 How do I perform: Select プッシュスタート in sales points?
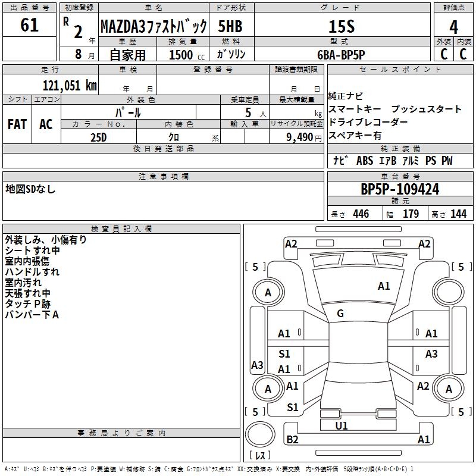(x=426, y=109)
